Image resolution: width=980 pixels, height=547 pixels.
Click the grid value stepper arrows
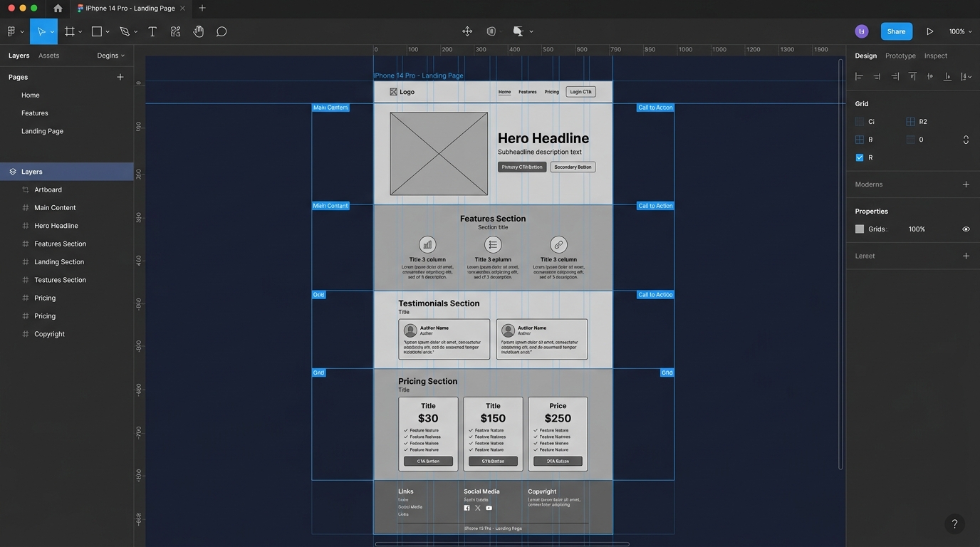pos(966,140)
